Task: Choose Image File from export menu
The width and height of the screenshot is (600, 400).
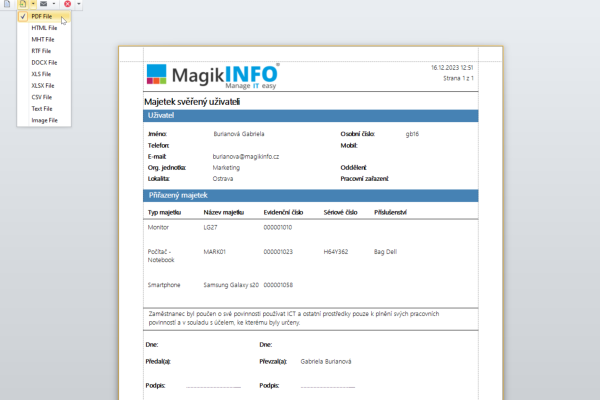Action: [44, 120]
